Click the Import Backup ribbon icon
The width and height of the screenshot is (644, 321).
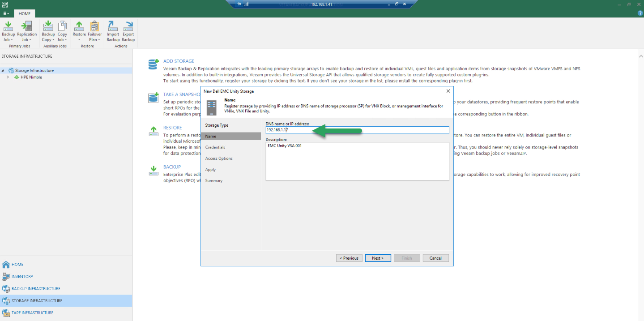113,31
